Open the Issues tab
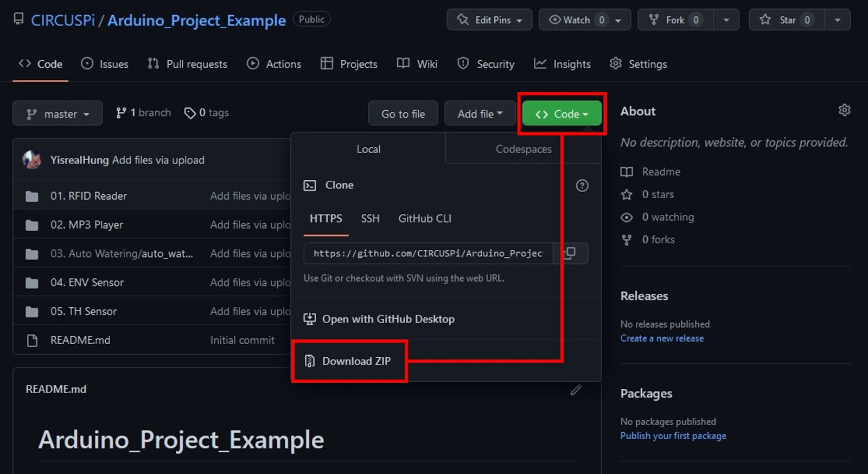This screenshot has width=868, height=474. pos(105,64)
